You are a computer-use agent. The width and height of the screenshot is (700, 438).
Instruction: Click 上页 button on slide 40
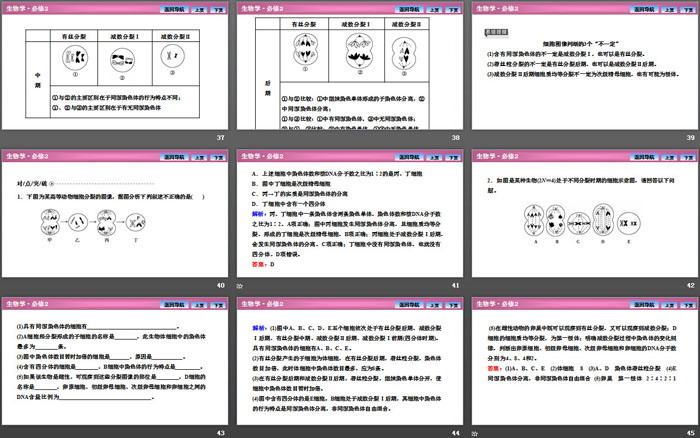coord(199,157)
